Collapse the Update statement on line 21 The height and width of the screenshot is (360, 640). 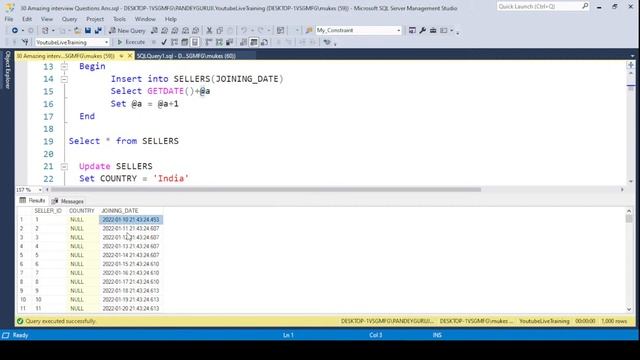64,167
